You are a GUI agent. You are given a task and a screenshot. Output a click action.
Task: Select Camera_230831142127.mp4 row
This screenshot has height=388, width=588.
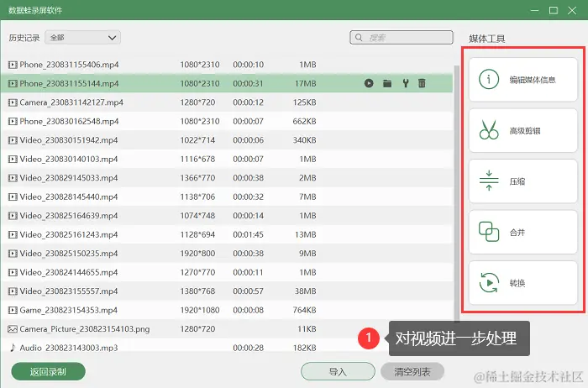(227, 102)
